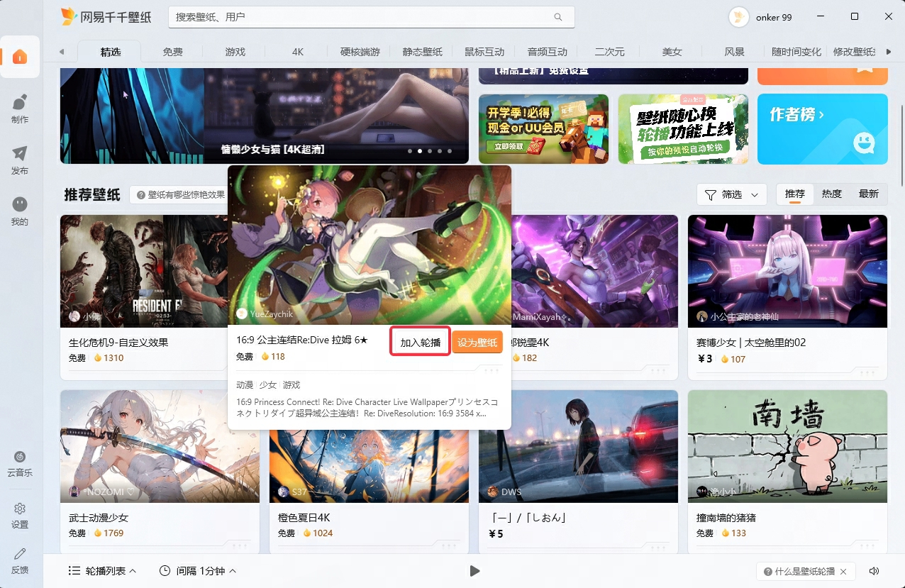905x588 pixels.
Task: Click the 设为壁纸 button
Action: pyautogui.click(x=477, y=343)
